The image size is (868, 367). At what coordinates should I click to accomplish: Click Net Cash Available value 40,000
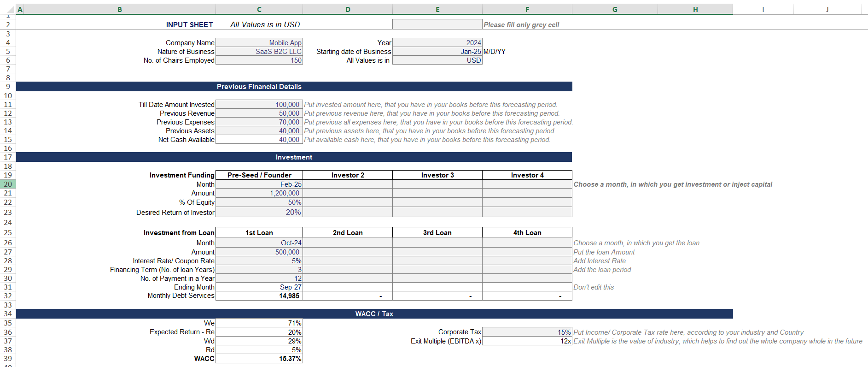[x=259, y=140]
